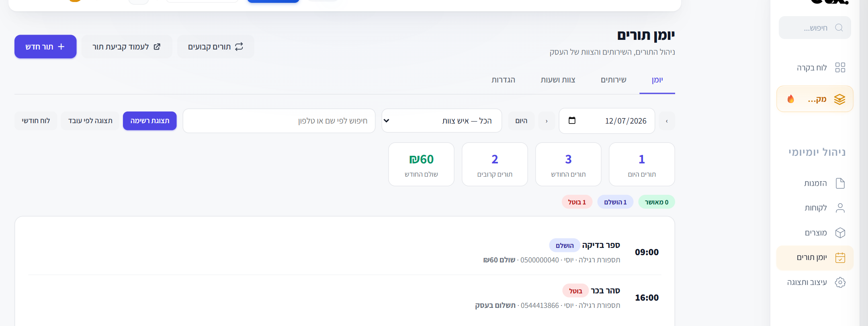Screen dimensions: 868x326
Task: Open the dashboard grid icon (לוח בקרה)
Action: (x=840, y=68)
